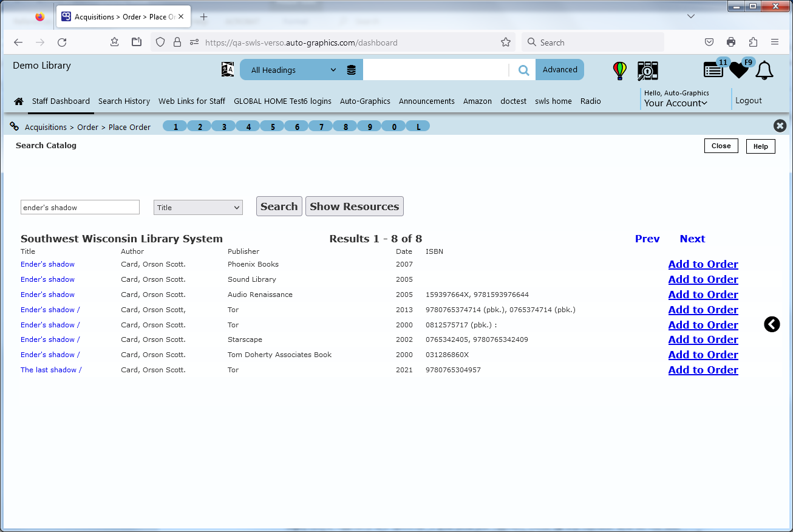
Task: Close the Acquisitions browser tab
Action: pos(181,17)
